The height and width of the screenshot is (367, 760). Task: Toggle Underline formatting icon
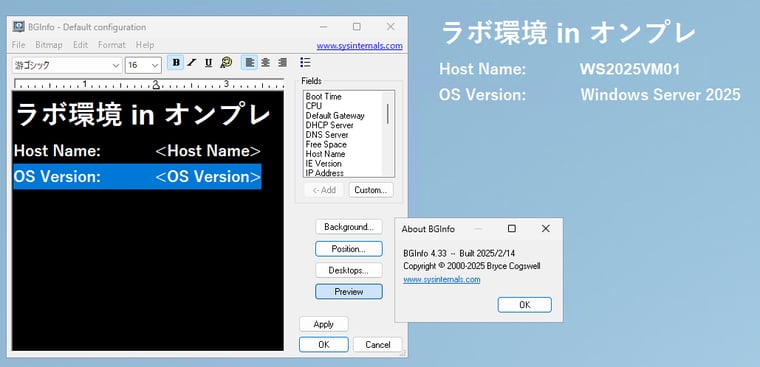coord(208,63)
